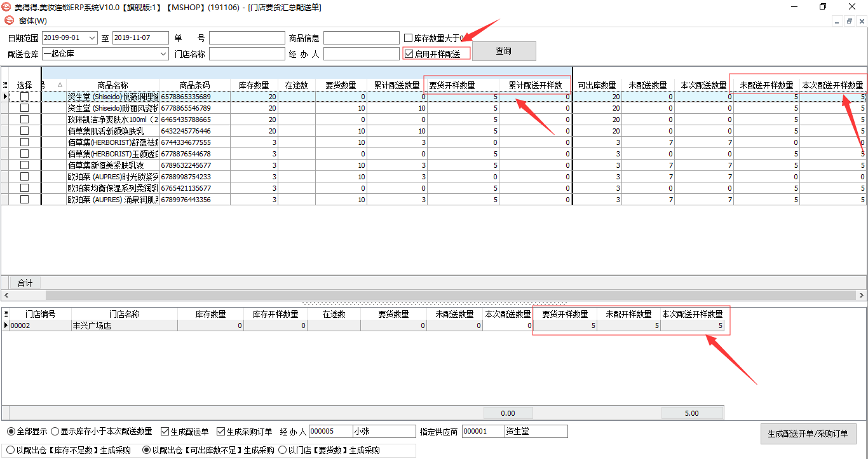
Task: Select 以门店【要货数】生成采购 radio
Action: click(283, 450)
